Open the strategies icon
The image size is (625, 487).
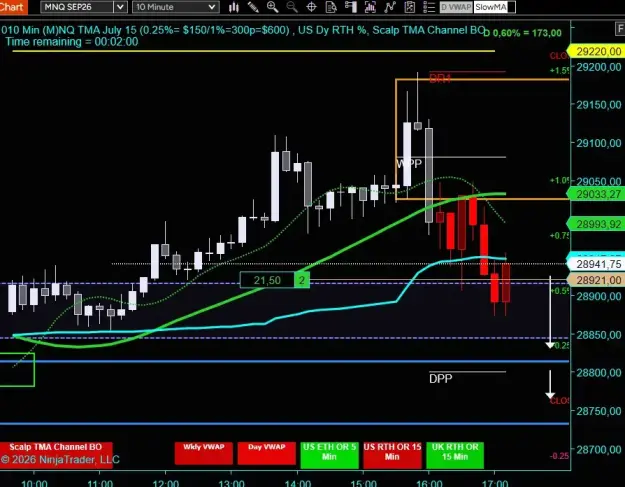click(390, 7)
